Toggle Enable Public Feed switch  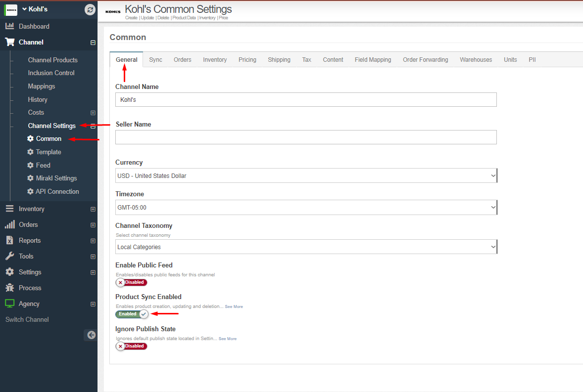pyautogui.click(x=131, y=282)
